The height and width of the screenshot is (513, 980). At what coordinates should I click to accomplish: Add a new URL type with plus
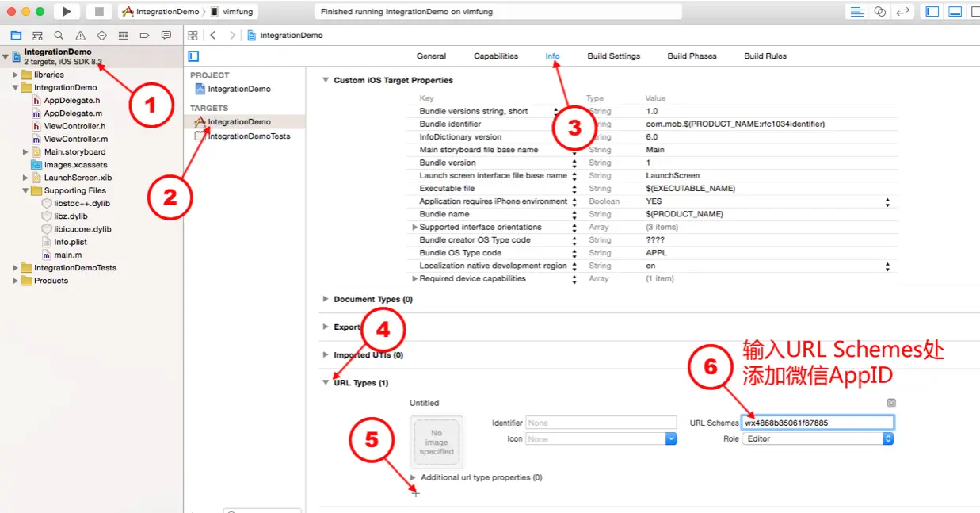[415, 493]
